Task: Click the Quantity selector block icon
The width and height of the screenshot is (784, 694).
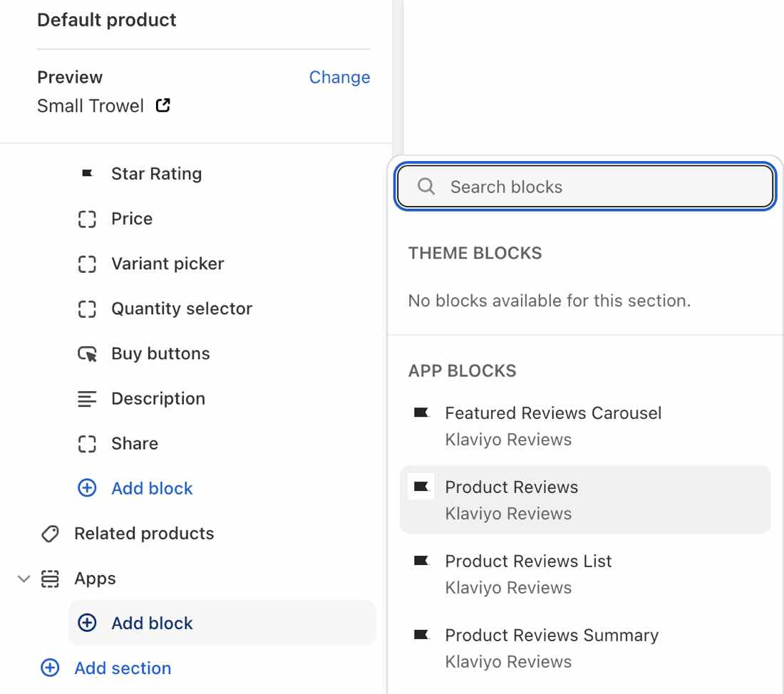Action: point(86,309)
